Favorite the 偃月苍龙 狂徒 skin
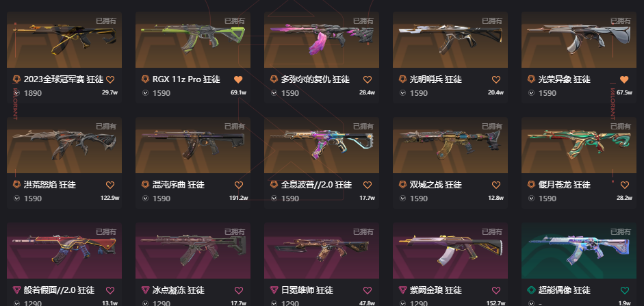644x306 pixels. point(624,186)
